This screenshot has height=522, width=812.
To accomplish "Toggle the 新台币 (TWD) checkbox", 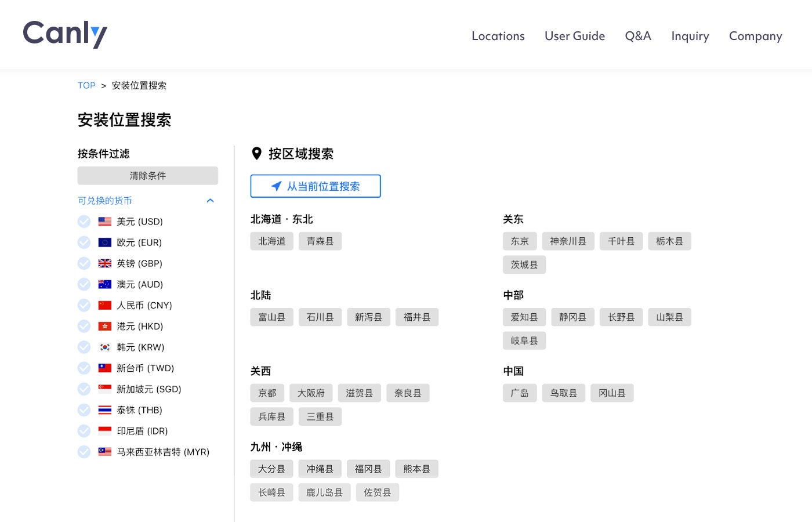I will pos(84,368).
